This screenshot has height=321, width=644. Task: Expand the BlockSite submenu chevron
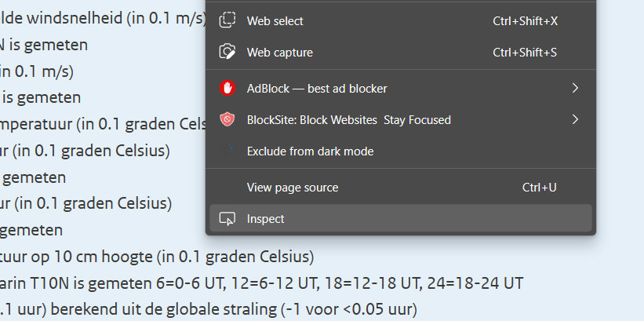click(x=575, y=119)
